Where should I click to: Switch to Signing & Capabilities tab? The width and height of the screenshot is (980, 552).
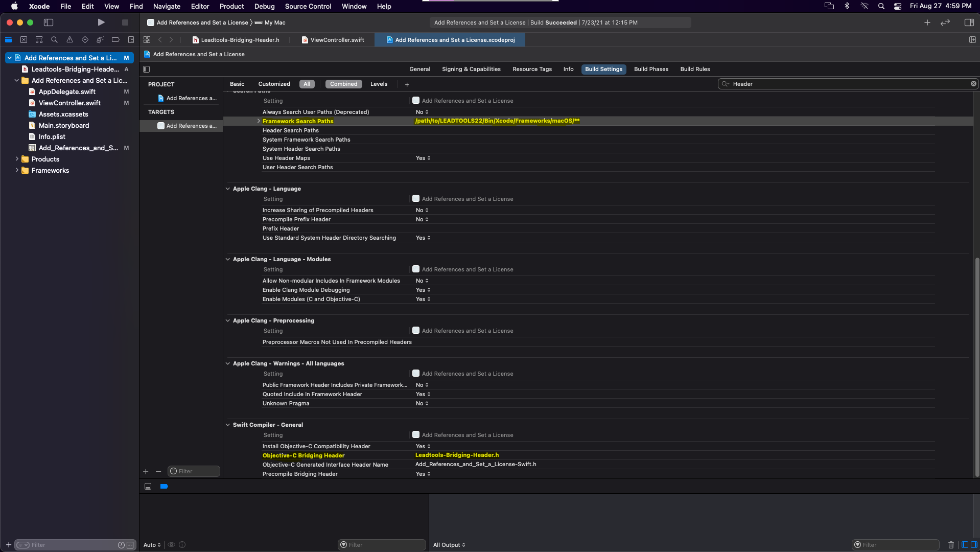click(471, 69)
